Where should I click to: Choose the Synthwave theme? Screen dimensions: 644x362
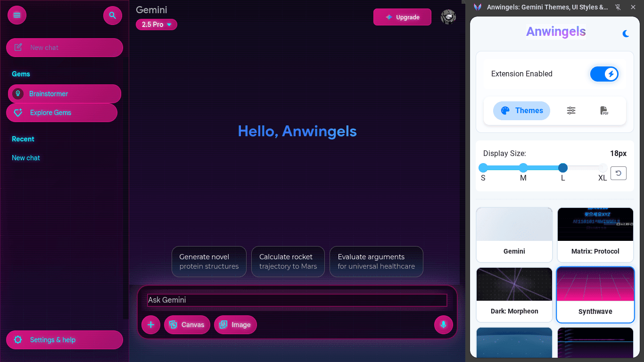(x=595, y=295)
